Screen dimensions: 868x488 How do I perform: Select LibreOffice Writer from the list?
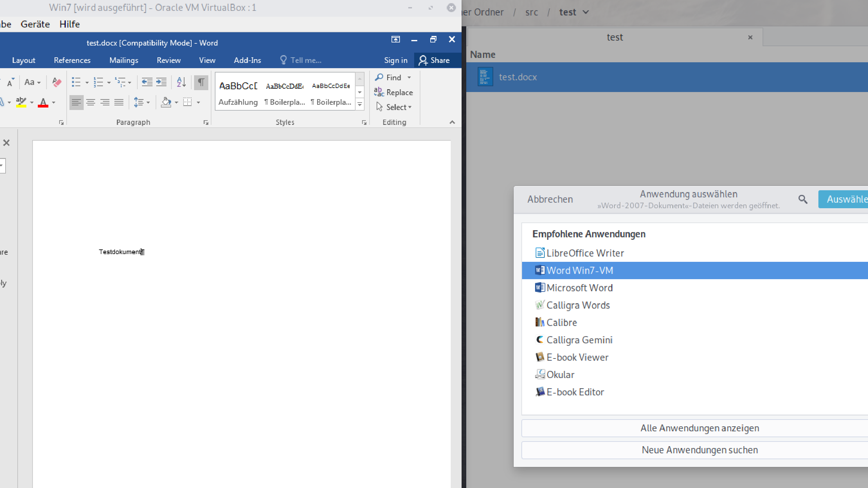point(695,253)
